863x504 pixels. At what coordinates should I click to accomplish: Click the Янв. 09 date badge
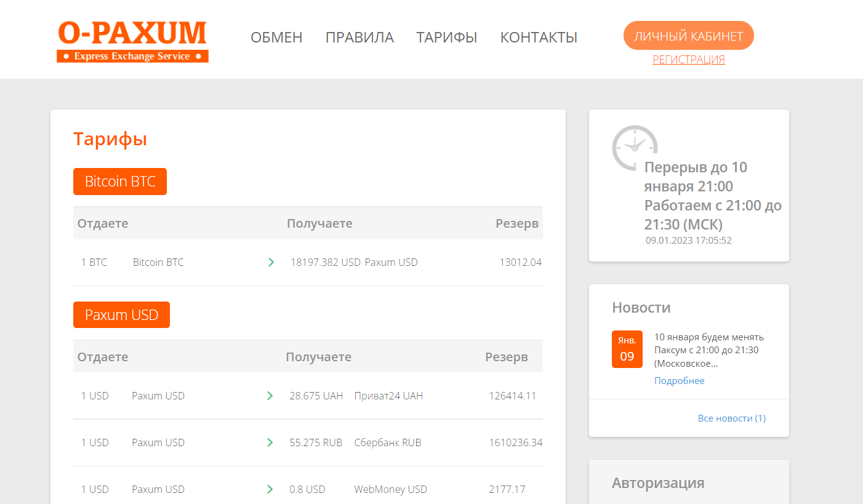pyautogui.click(x=627, y=349)
